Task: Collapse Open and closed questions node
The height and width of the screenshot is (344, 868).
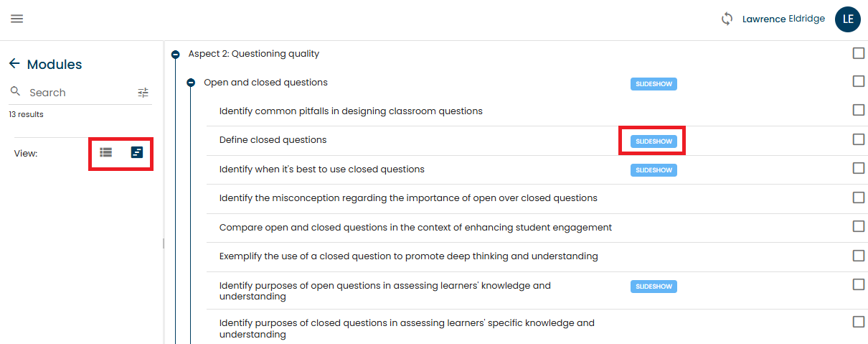Action: [x=191, y=83]
